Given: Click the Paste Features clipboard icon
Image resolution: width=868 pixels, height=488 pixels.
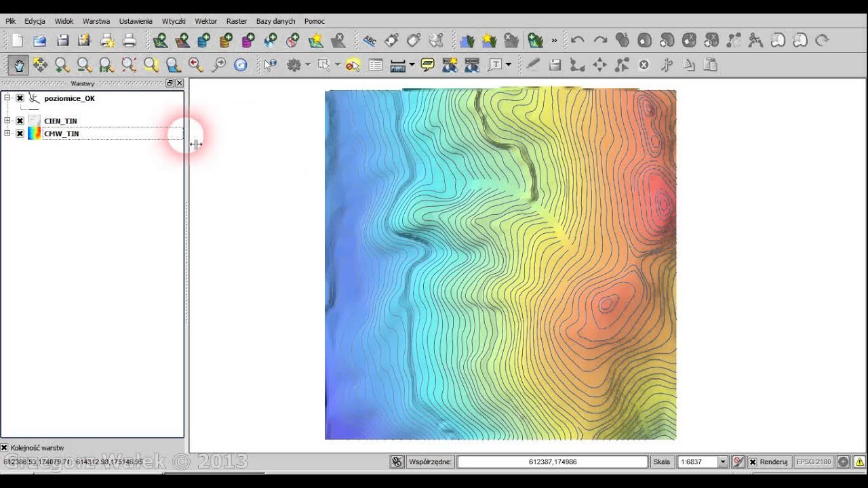Looking at the screenshot, I should click(711, 65).
